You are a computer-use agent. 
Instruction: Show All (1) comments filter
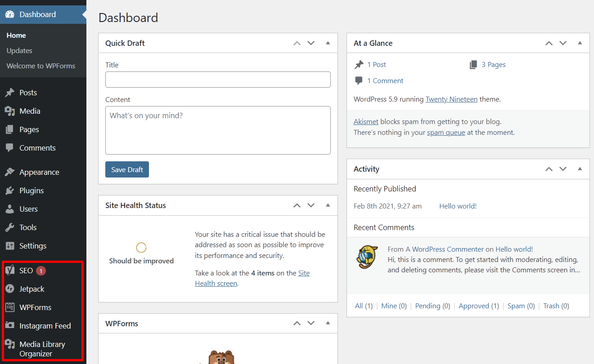tap(364, 306)
